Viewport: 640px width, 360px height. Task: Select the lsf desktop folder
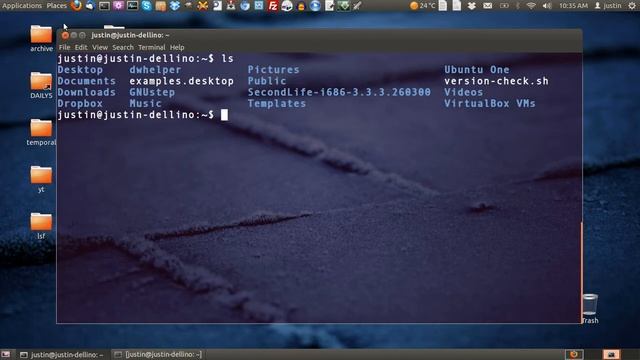pos(41,226)
